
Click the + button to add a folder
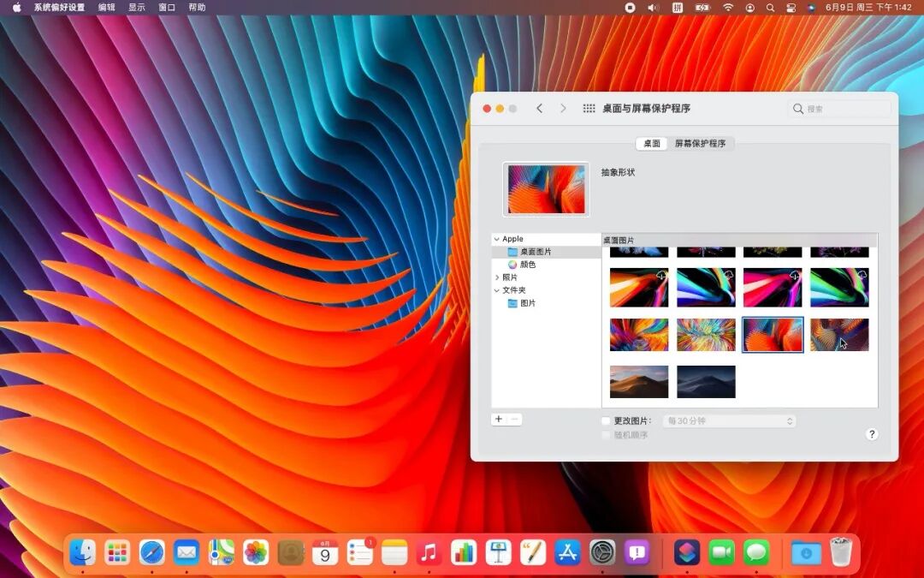click(x=499, y=419)
